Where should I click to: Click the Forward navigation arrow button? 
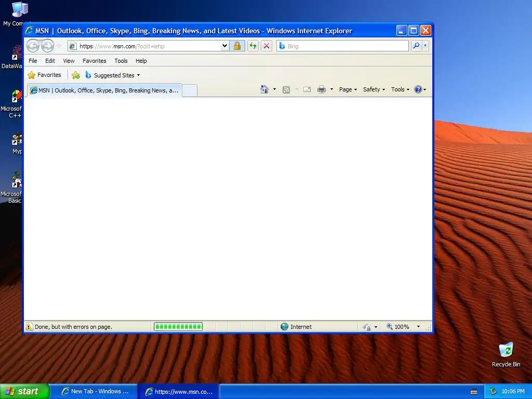pos(47,46)
